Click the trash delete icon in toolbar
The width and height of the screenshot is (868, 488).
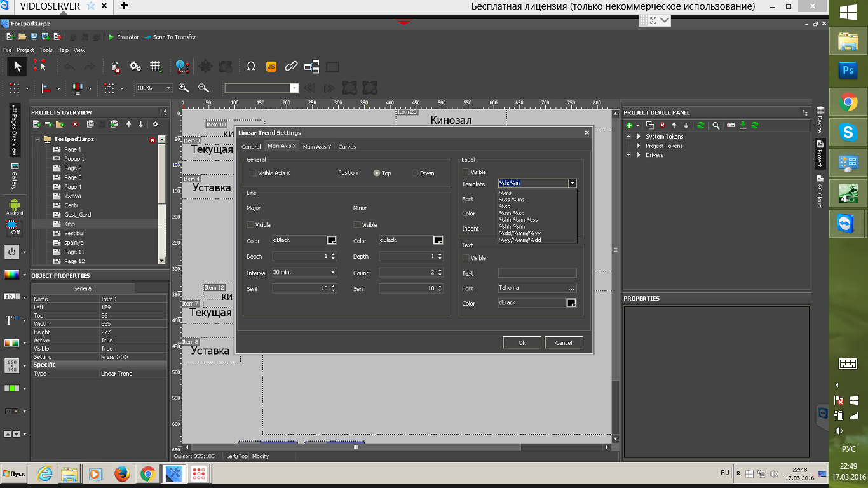115,66
